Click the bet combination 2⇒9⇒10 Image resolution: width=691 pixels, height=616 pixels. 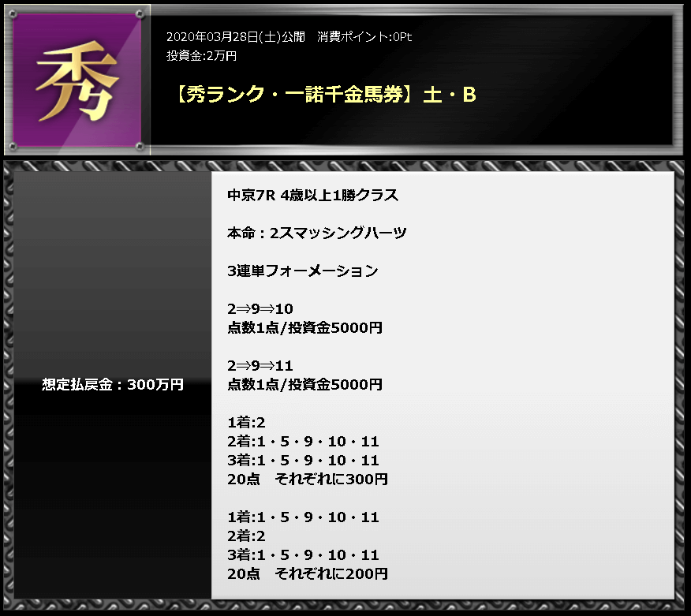click(260, 309)
